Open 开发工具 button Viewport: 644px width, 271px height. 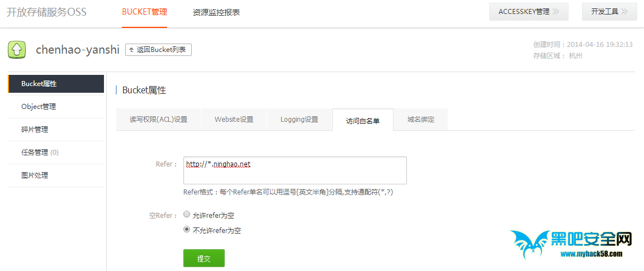[609, 12]
